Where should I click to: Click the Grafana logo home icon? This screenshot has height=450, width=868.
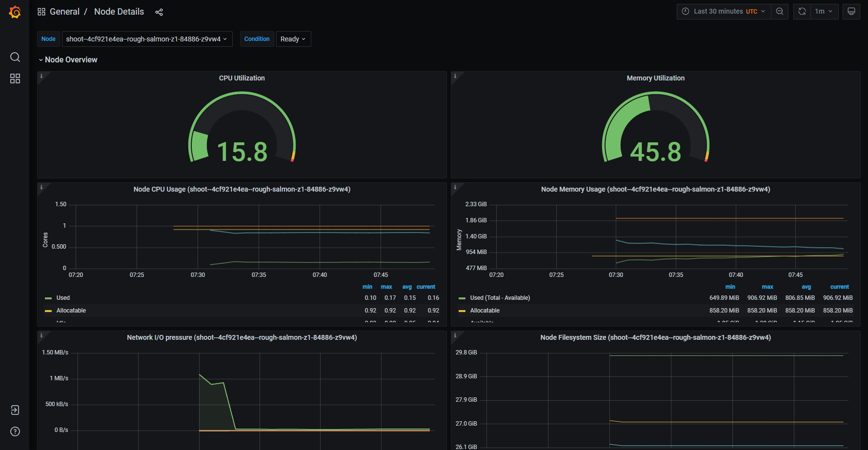15,12
